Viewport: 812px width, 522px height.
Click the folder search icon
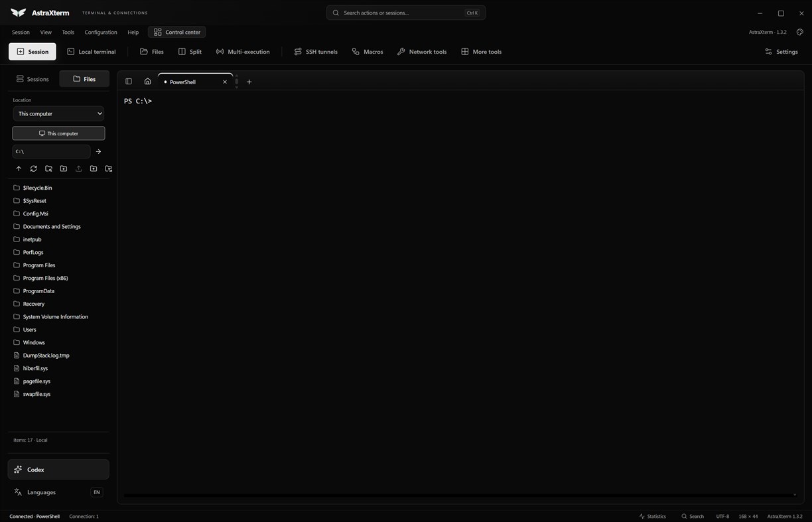tap(48, 168)
